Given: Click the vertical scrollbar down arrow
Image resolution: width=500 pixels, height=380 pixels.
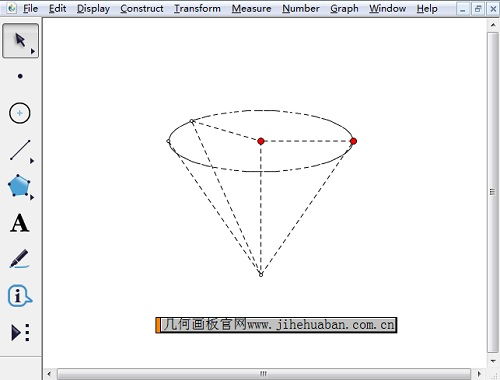Looking at the screenshot, I should tap(493, 361).
